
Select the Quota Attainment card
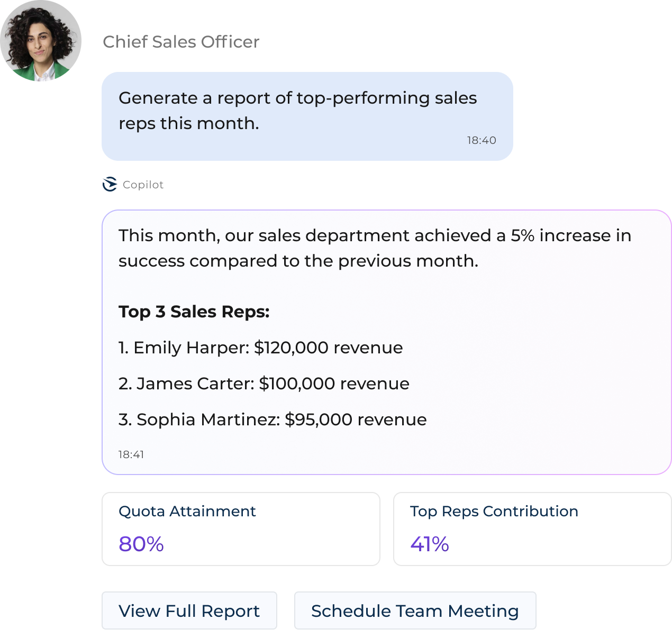(241, 528)
